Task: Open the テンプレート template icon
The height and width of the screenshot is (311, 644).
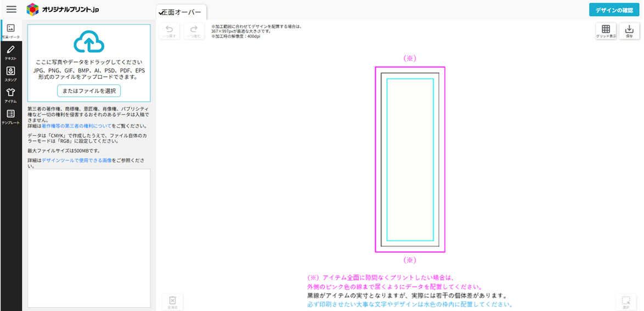Action: (x=11, y=116)
